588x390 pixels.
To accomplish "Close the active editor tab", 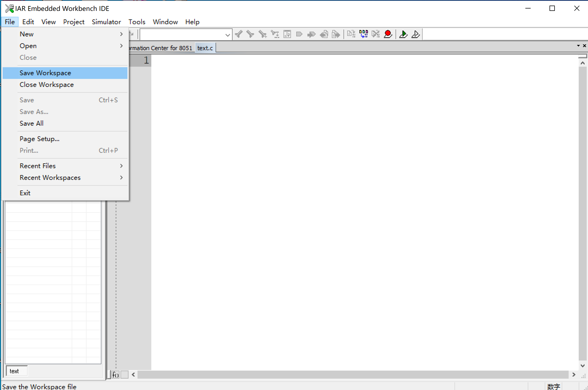I will point(584,46).
